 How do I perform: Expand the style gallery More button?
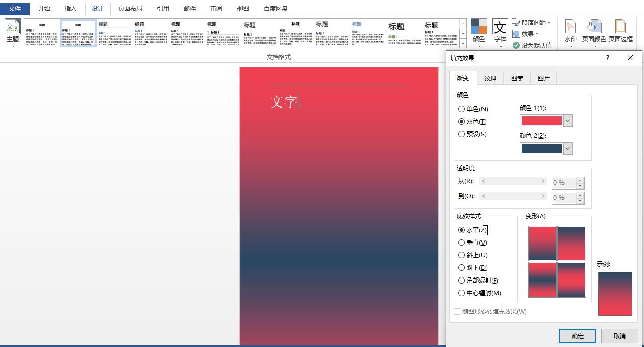[463, 44]
